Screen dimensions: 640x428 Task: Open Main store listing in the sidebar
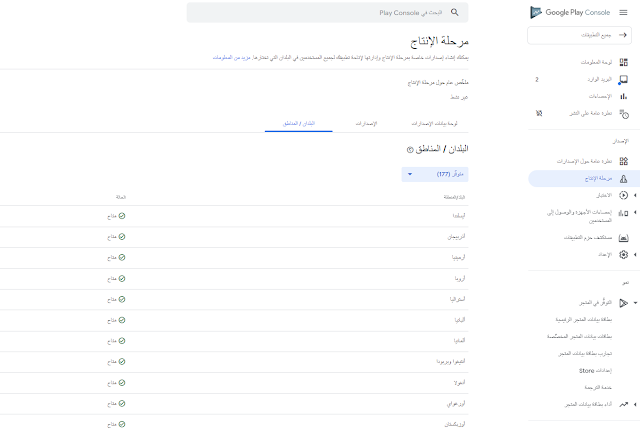[583, 319]
